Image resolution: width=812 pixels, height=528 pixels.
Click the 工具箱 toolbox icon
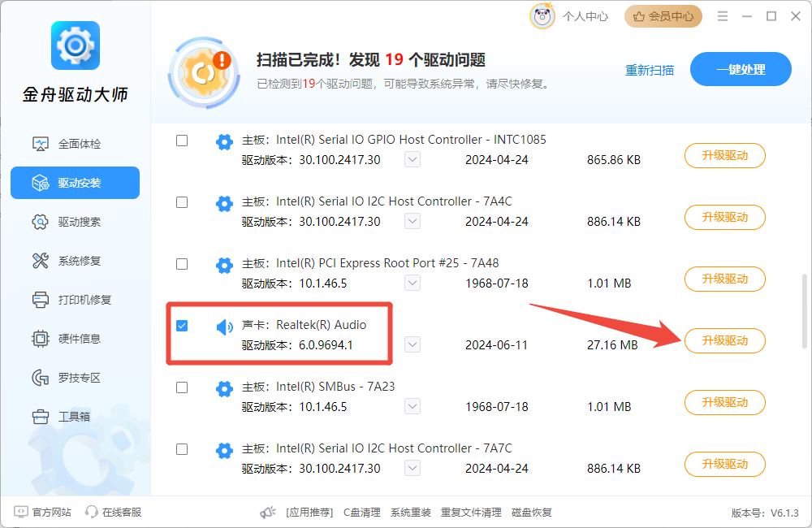(x=41, y=417)
